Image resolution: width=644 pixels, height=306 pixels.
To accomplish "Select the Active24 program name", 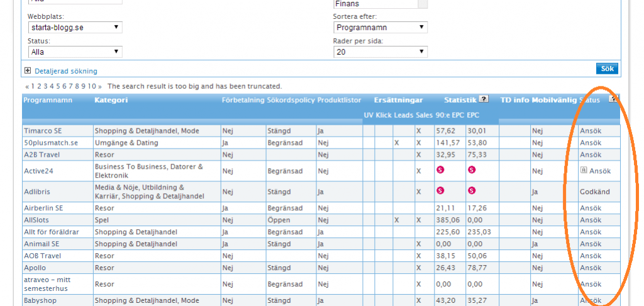I will 38,171.
